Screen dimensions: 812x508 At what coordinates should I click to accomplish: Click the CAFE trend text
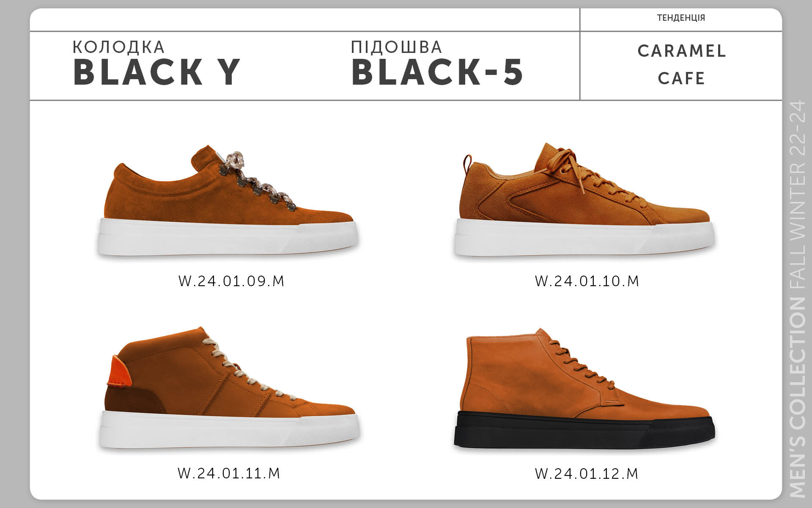pos(681,78)
